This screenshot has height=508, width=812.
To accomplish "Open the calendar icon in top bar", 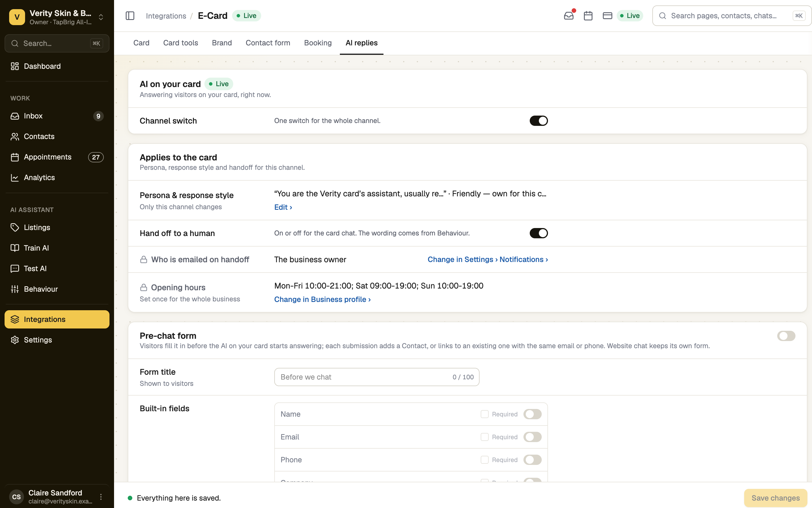I will 588,16.
